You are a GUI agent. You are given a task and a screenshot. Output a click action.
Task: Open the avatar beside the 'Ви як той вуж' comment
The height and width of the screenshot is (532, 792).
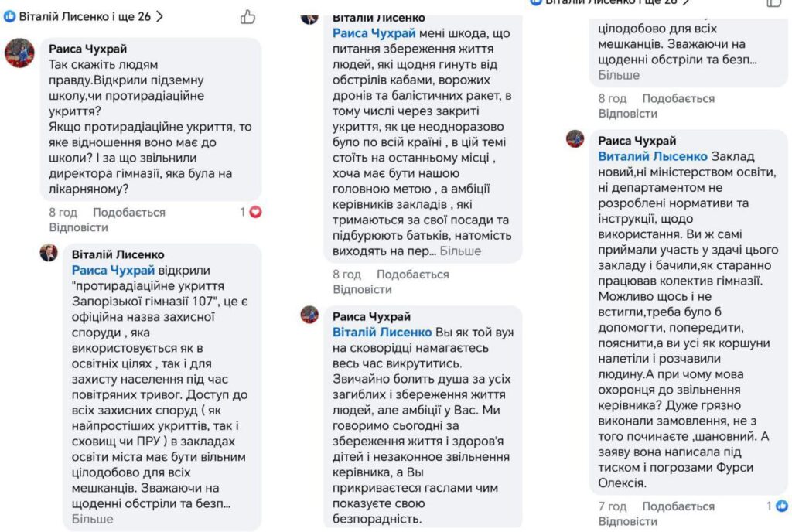click(309, 315)
